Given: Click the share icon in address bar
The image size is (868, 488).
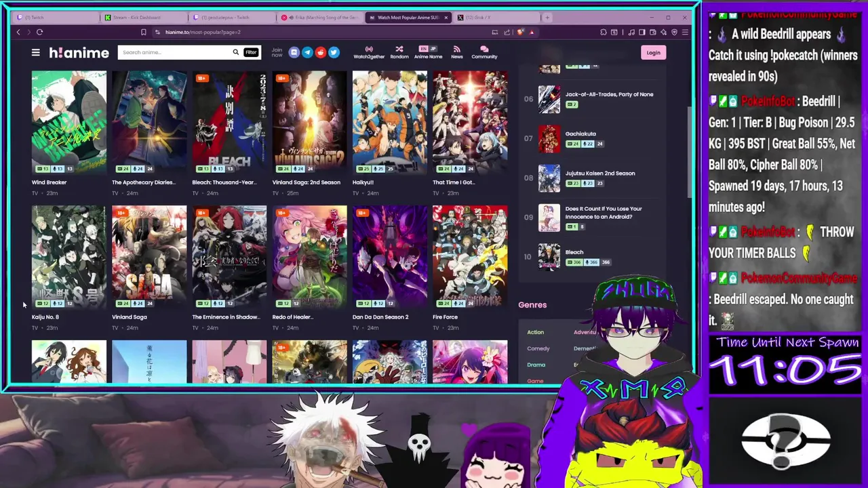Looking at the screenshot, I should click(x=506, y=32).
